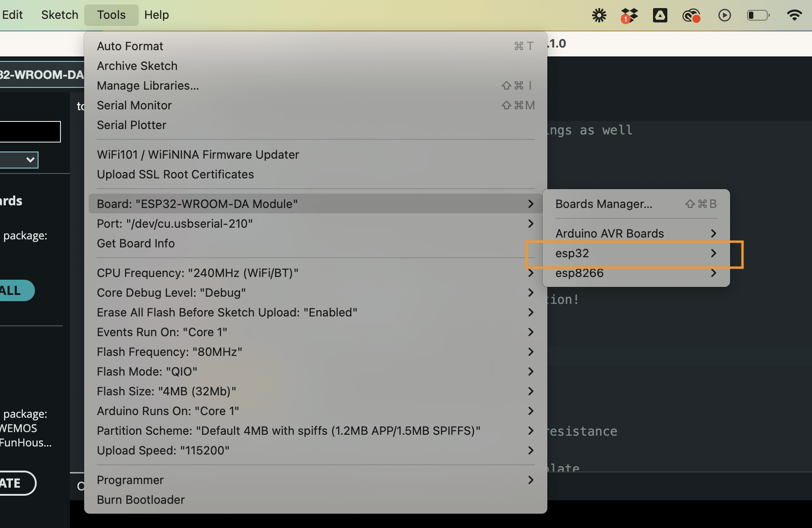
Task: Expand Erase All Flash Before Sketch Upload
Action: click(x=315, y=312)
